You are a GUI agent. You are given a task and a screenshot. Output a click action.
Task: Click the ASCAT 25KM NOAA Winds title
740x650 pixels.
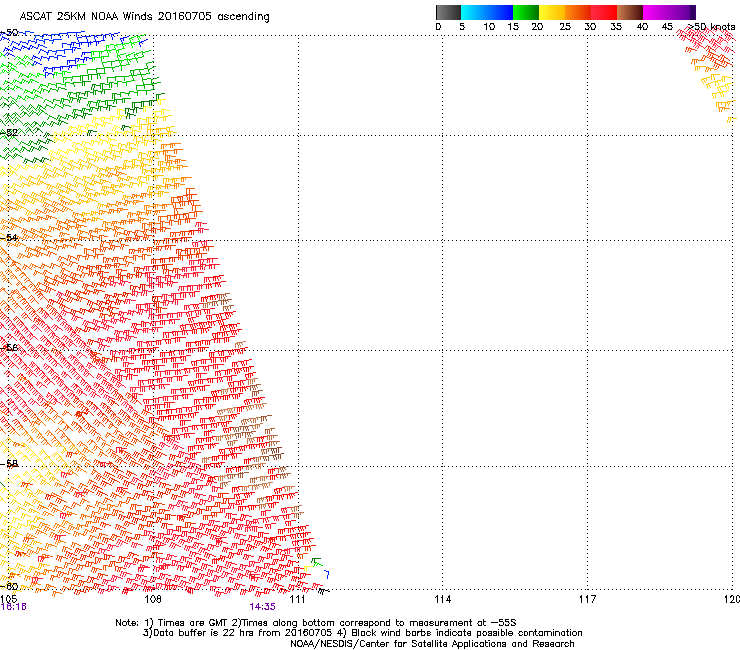[x=144, y=16]
